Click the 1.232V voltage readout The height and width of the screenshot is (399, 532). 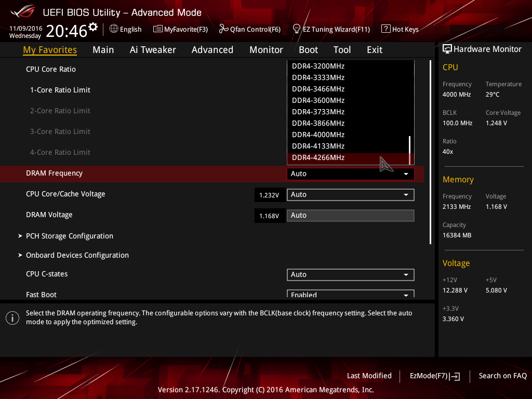tap(270, 195)
